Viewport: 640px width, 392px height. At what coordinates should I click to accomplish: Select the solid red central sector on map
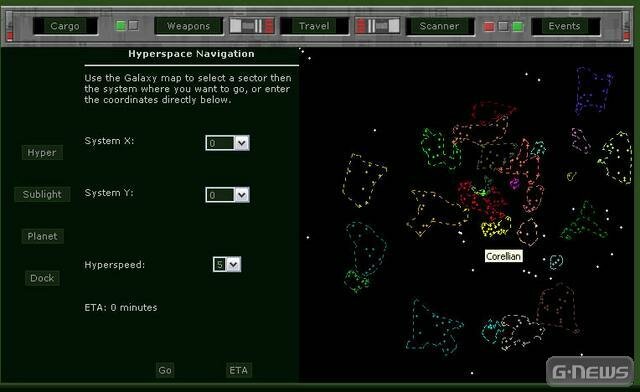pos(482,201)
